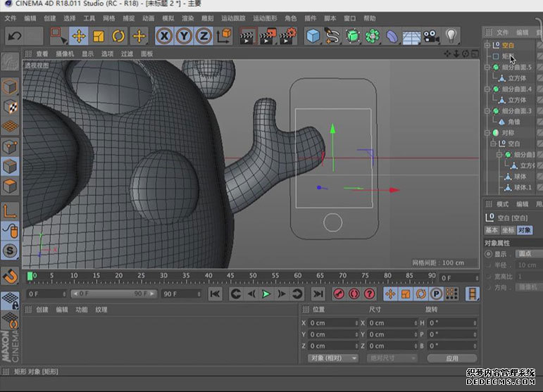This screenshot has width=543, height=392.
Task: Click the Record Active Objects button
Action: [339, 294]
